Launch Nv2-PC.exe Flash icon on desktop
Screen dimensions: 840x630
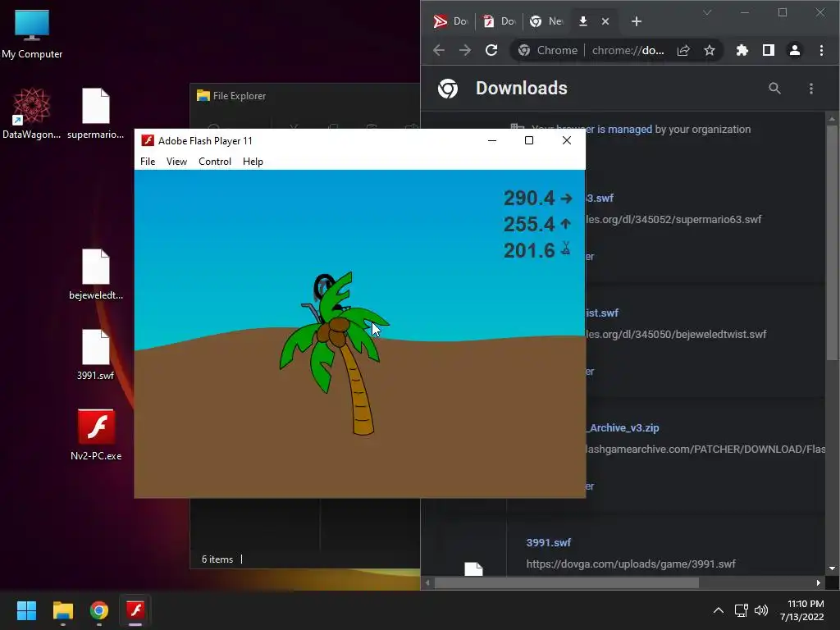click(96, 435)
